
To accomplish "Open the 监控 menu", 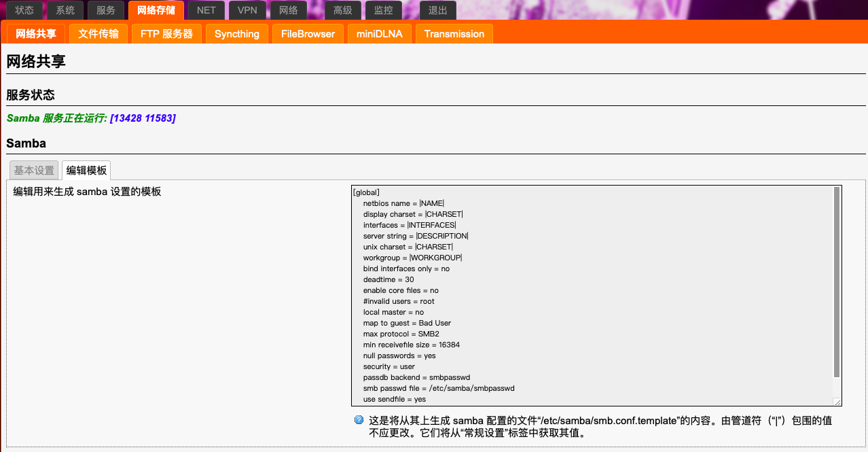I will tap(383, 10).
